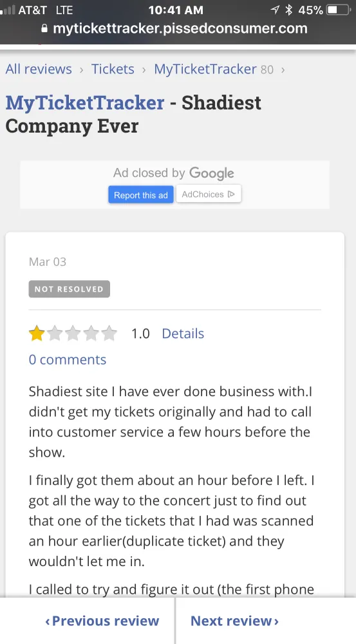This screenshot has width=356, height=644.
Task: Click the MyTicketTracker title heading link
Action: click(85, 102)
